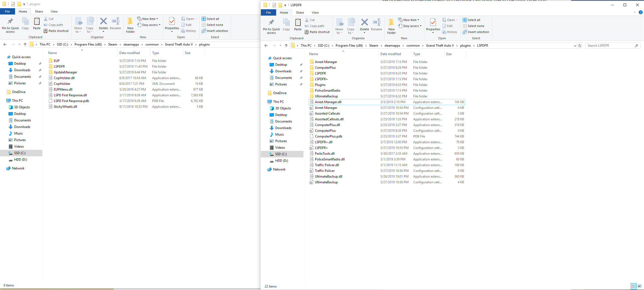Switch LSPDFR window to large icons view
Image resolution: width=644 pixels, height=290 pixels.
coord(640,286)
